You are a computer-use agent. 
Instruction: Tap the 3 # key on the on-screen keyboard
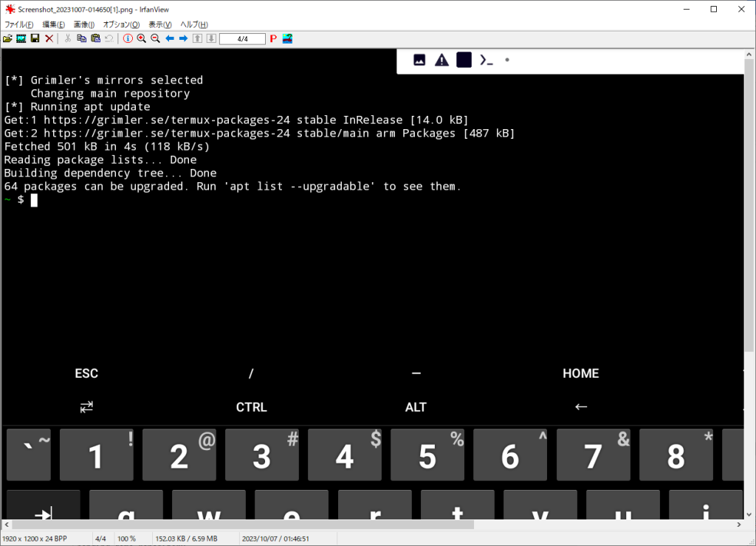click(x=262, y=455)
